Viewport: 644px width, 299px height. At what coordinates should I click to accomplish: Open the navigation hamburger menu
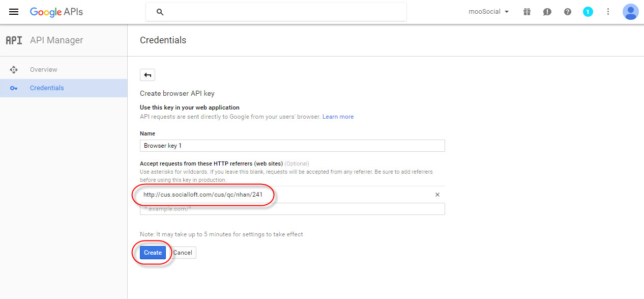point(13,12)
